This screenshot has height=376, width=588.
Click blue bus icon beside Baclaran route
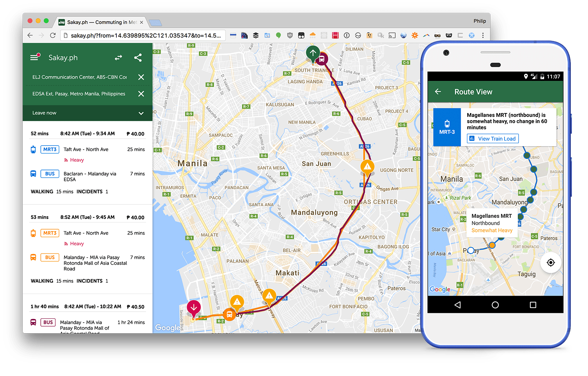click(33, 174)
